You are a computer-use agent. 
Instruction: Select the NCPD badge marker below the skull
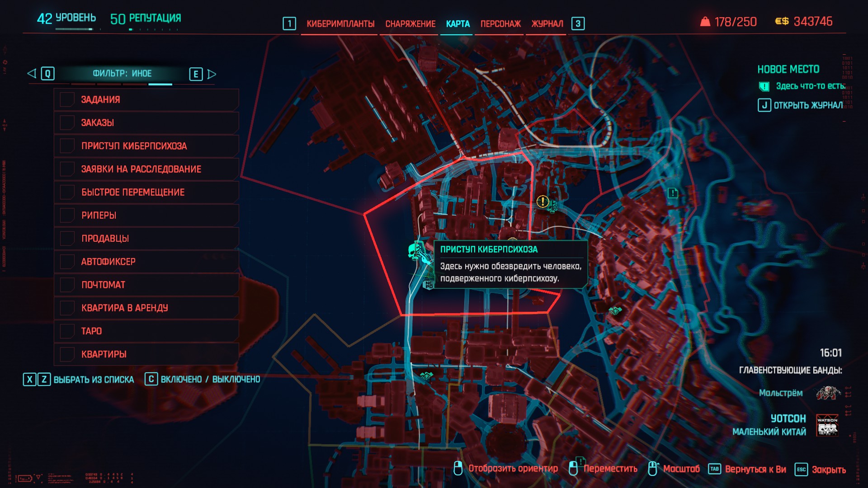(429, 285)
